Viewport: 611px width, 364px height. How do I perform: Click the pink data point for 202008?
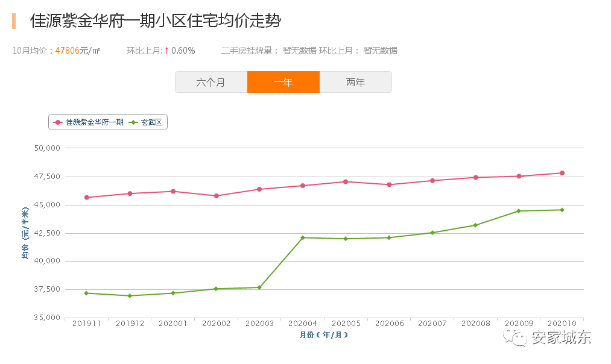[475, 178]
